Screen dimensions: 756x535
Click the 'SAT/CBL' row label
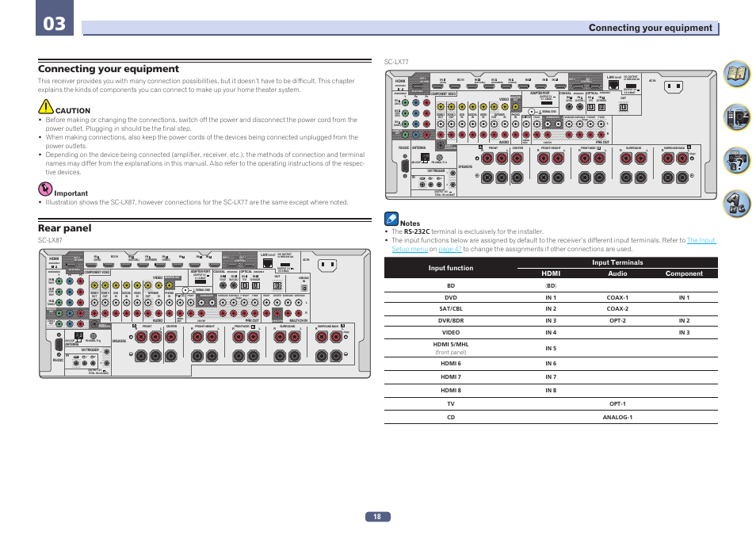[x=451, y=309]
